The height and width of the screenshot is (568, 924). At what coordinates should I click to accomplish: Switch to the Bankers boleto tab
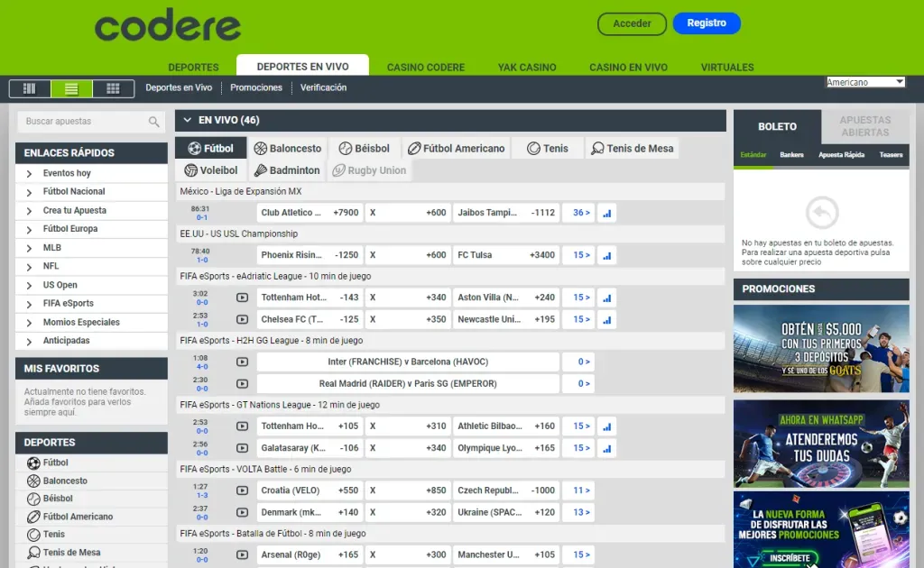coord(790,155)
